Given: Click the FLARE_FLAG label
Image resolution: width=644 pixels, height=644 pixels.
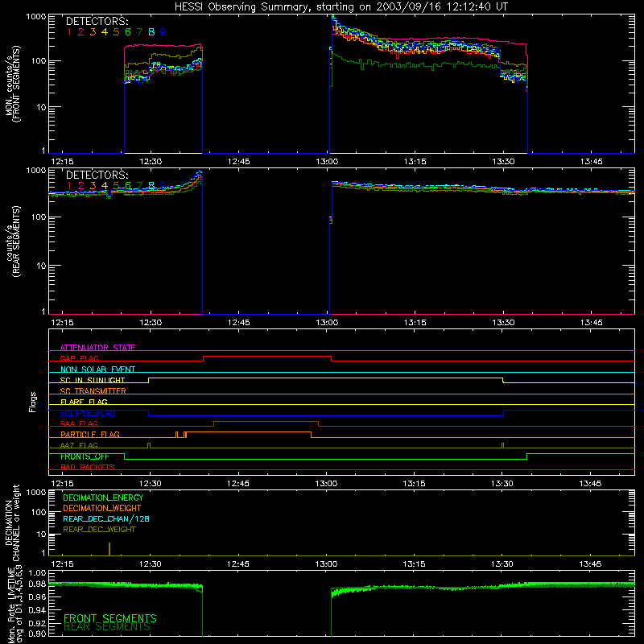Looking at the screenshot, I should 84,402.
